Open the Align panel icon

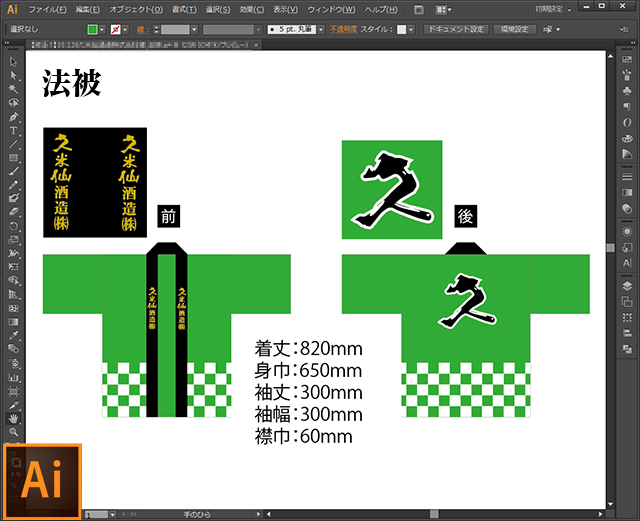627,333
